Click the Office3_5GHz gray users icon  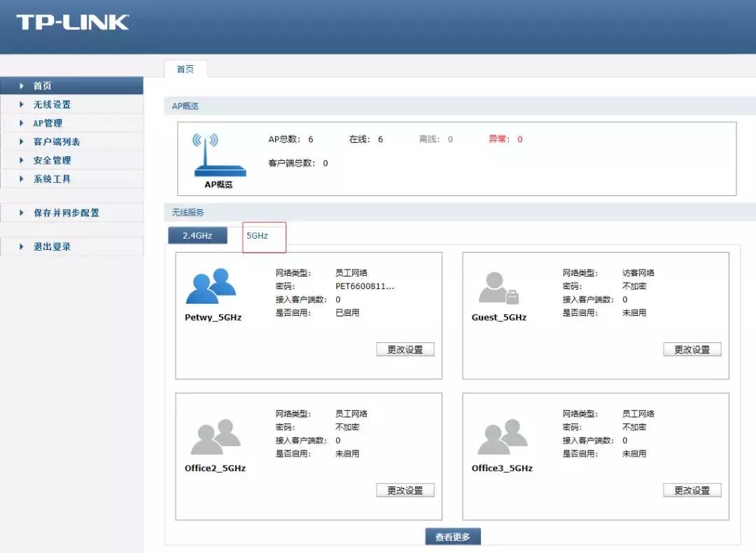(503, 437)
